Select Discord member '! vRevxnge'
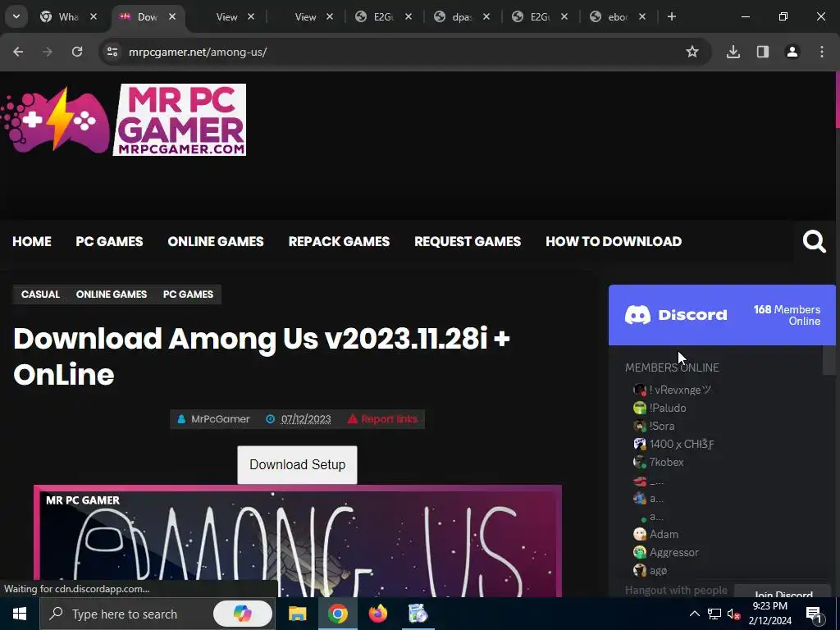This screenshot has height=630, width=840. point(673,390)
